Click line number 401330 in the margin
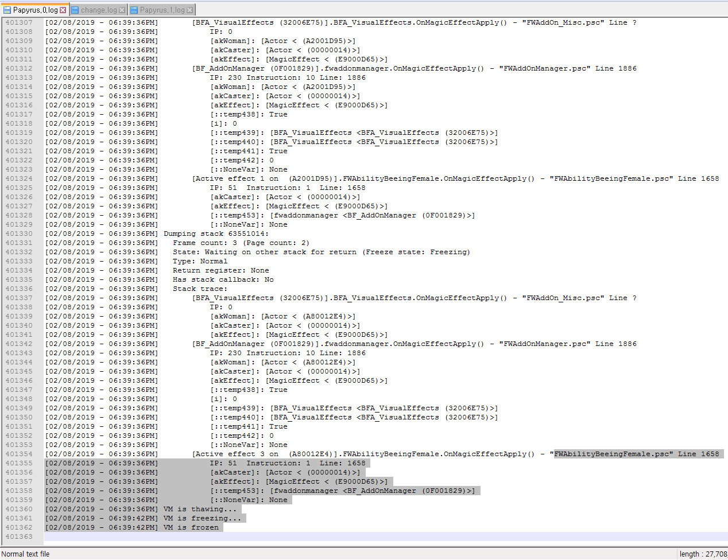The height and width of the screenshot is (560, 728). (20, 234)
